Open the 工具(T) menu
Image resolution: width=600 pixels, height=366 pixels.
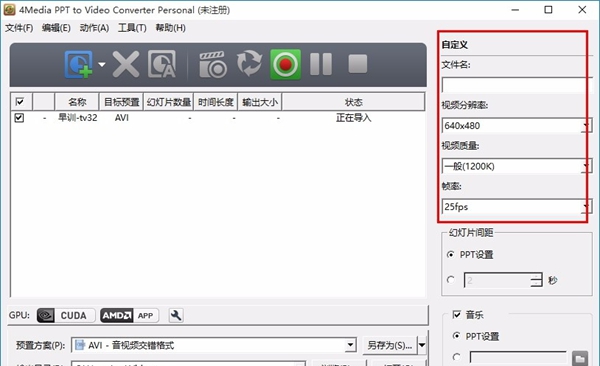[132, 28]
